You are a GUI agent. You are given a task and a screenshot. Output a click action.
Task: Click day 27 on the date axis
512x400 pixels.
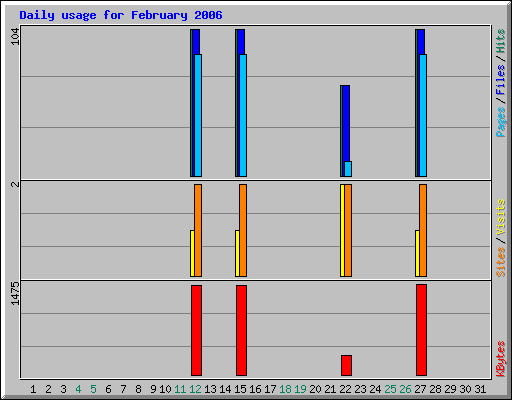420,389
